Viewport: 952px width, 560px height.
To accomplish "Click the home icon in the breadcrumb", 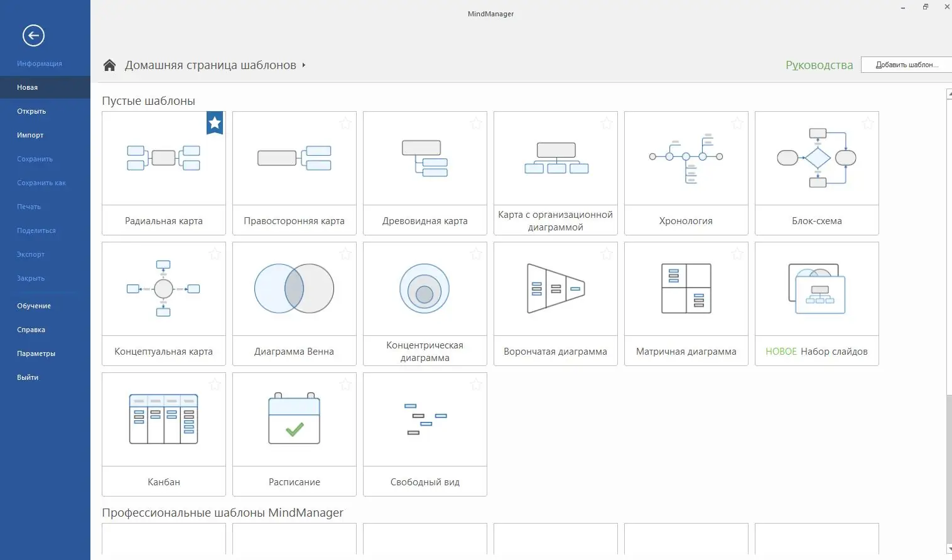I will tap(109, 65).
